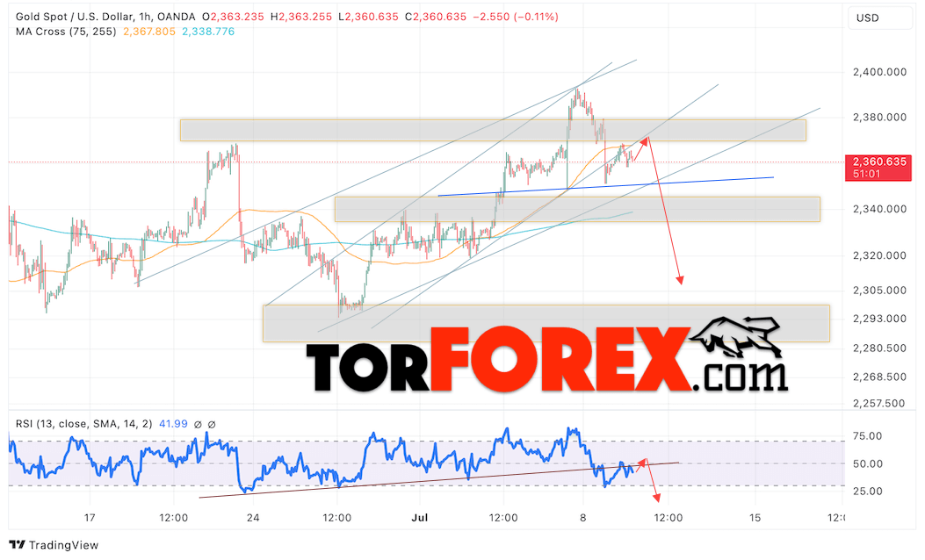Click the close price C2,360.635 in header
Screen dimensions: 925x560
click(x=436, y=17)
